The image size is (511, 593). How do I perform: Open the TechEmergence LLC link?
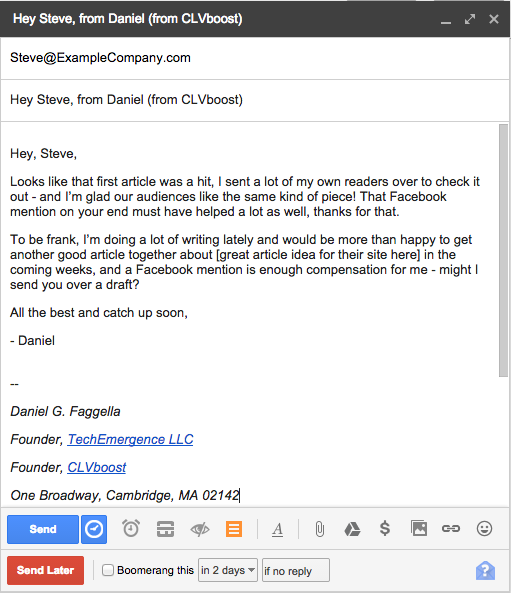pos(130,439)
